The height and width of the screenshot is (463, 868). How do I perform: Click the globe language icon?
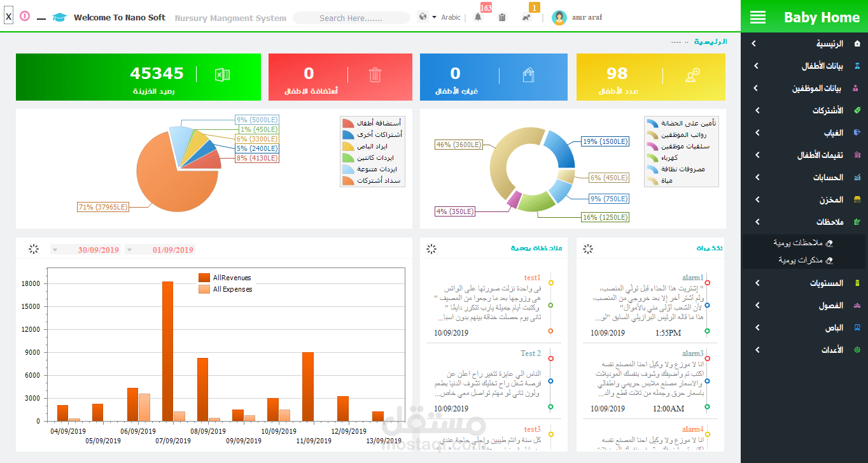pos(423,17)
